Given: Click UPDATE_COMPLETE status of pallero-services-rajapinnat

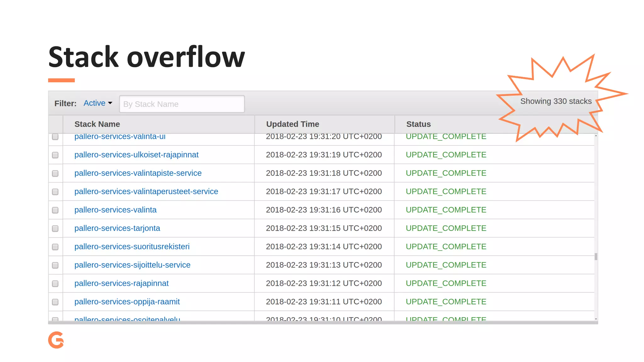Looking at the screenshot, I should tap(446, 283).
